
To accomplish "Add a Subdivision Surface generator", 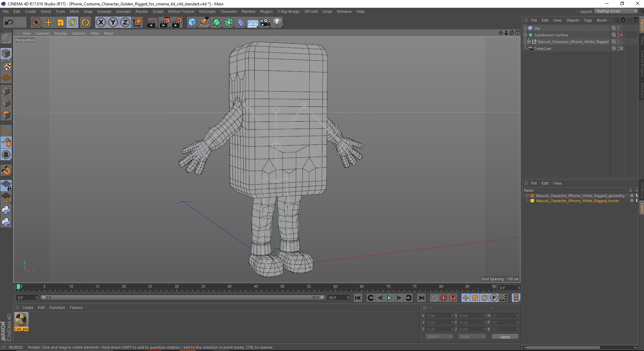I will click(217, 23).
